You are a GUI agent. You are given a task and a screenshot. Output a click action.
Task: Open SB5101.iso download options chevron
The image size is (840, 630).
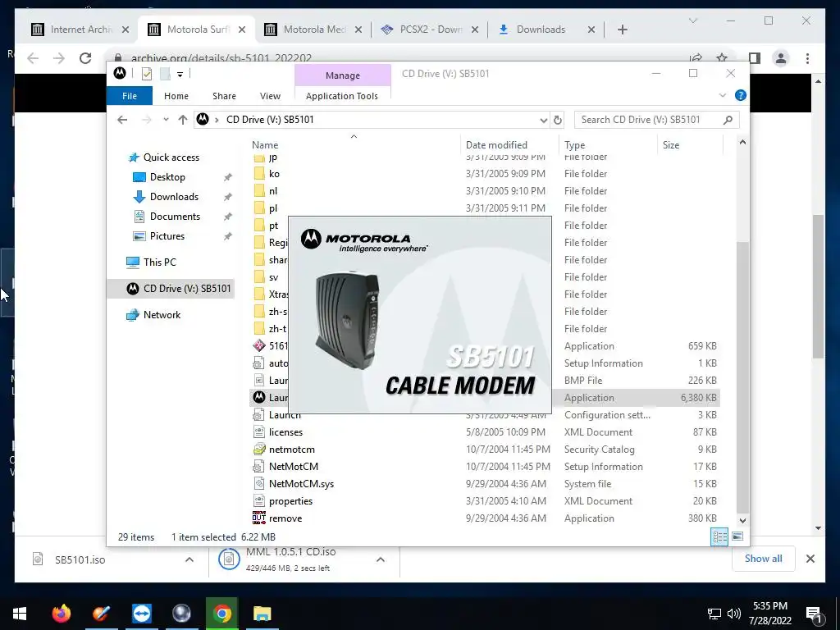click(x=189, y=559)
